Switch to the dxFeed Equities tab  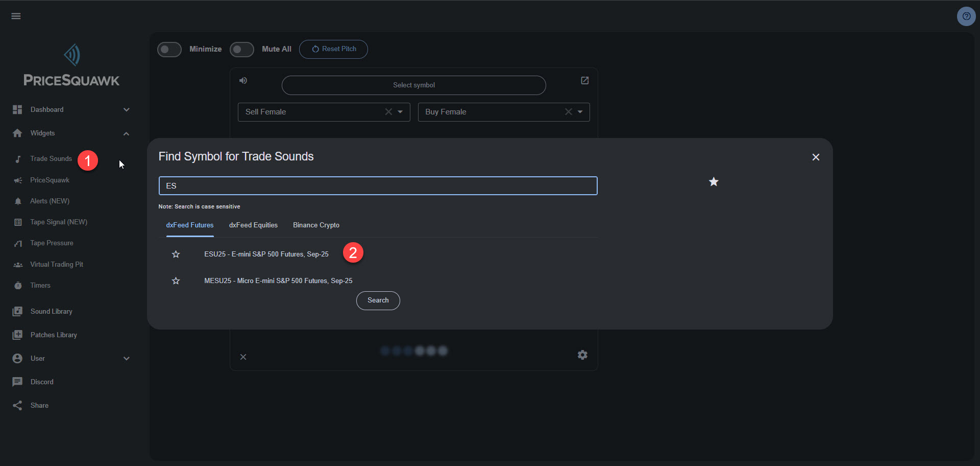coord(253,225)
